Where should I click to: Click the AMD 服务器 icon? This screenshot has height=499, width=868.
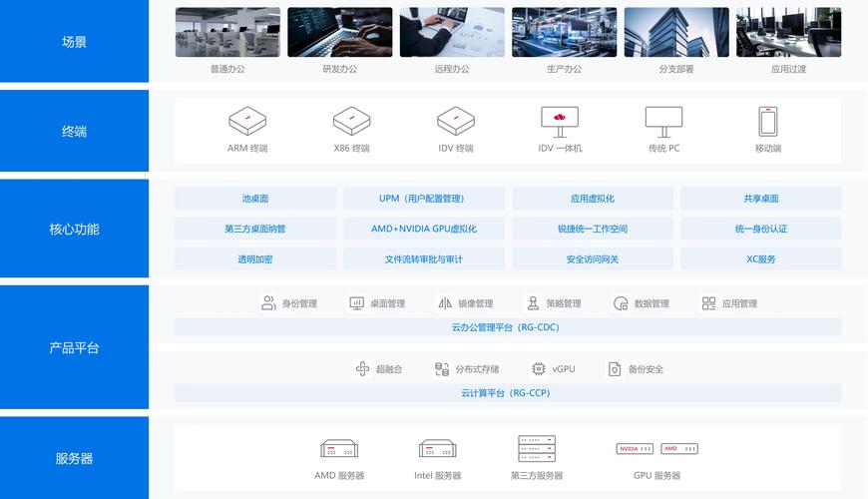(339, 449)
